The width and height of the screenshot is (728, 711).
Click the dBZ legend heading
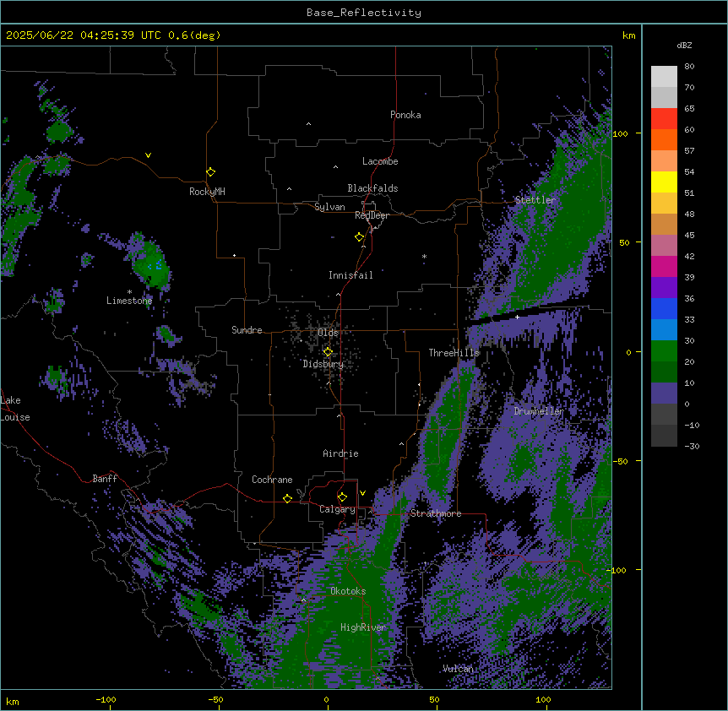[684, 46]
